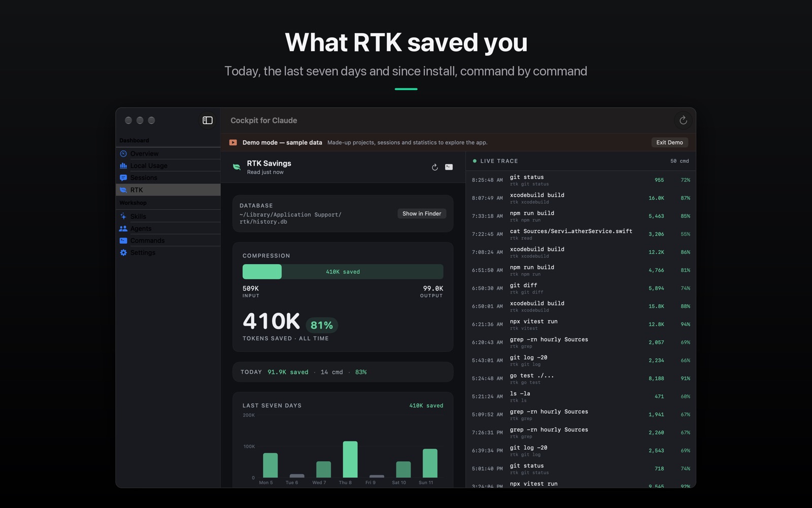The width and height of the screenshot is (812, 508).
Task: Click the Wed 7 chart bar
Action: click(x=324, y=469)
